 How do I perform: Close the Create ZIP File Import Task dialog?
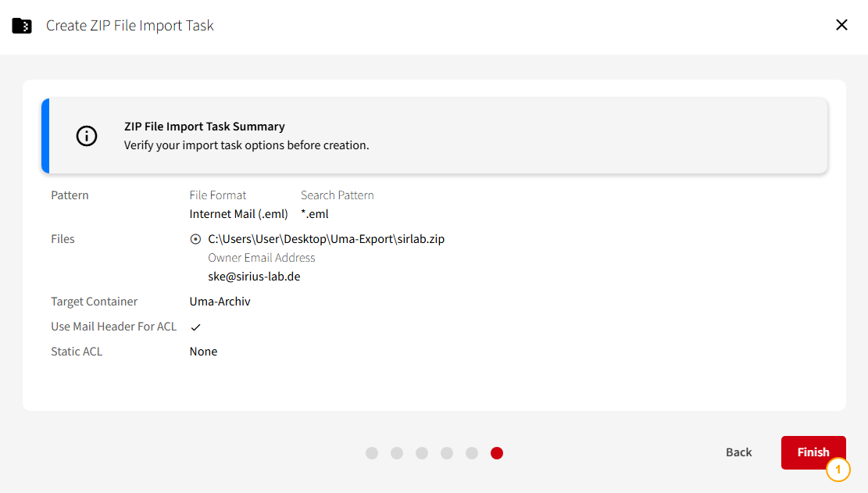click(x=841, y=25)
